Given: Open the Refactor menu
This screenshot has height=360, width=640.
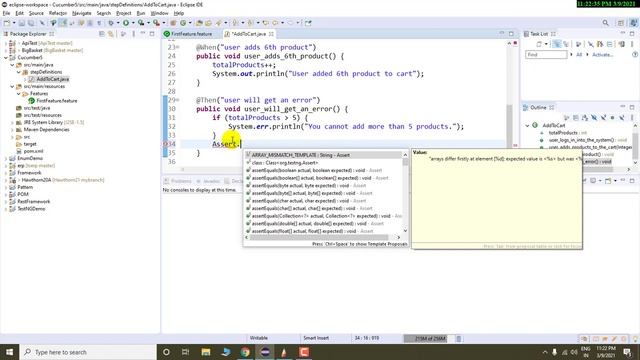Looking at the screenshot, I should point(58,13).
